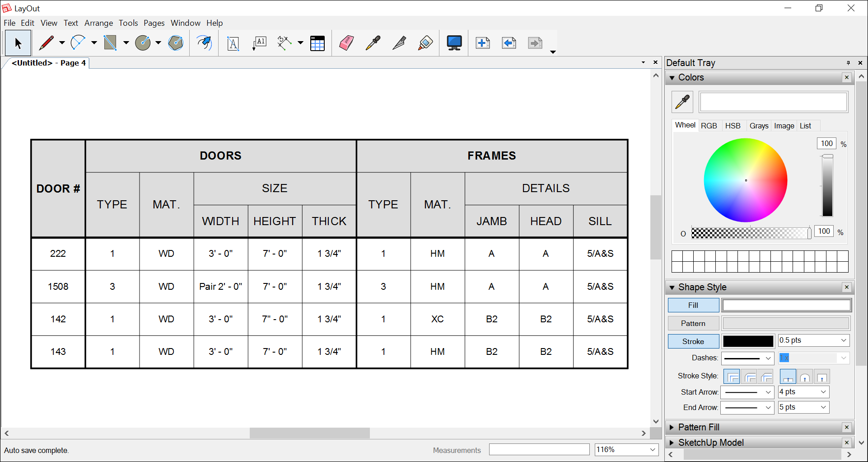Switch to the RGB color tab
Screen dimensions: 868x462
click(709, 125)
